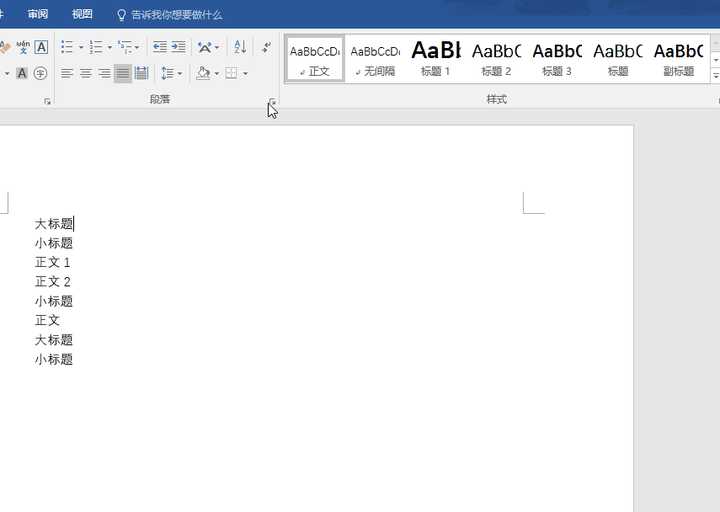The height and width of the screenshot is (512, 720).
Task: Apply borders with the borders icon
Action: pos(231,73)
